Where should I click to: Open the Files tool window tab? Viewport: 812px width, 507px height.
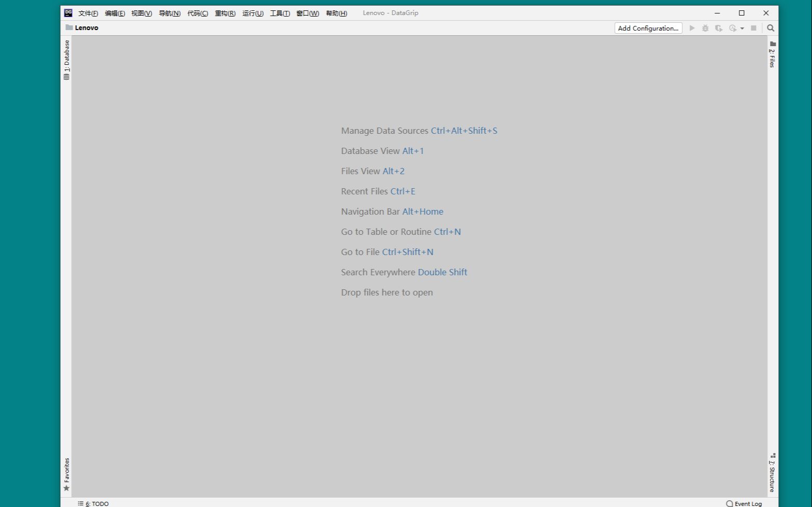pyautogui.click(x=773, y=54)
